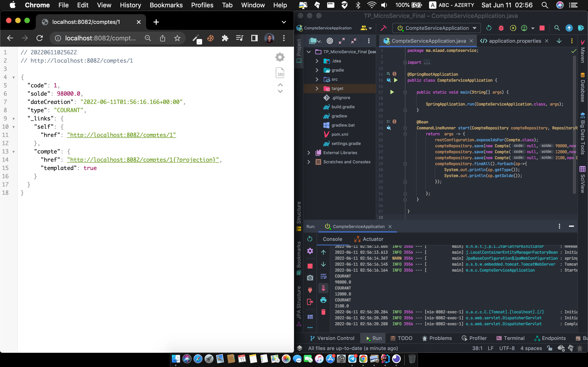The width and height of the screenshot is (588, 367).
Task: Collapse the "_links" JSON node
Action: (x=14, y=119)
